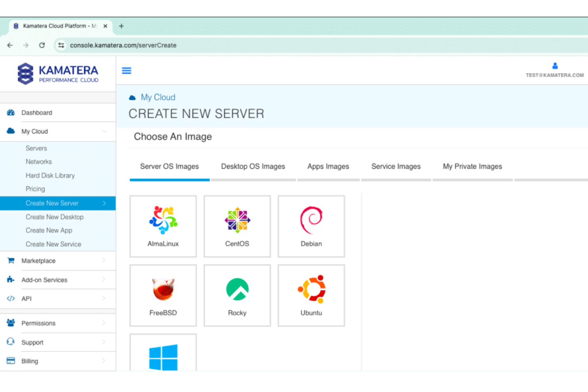
Task: Choose the Rocky Linux image
Action: tap(237, 295)
